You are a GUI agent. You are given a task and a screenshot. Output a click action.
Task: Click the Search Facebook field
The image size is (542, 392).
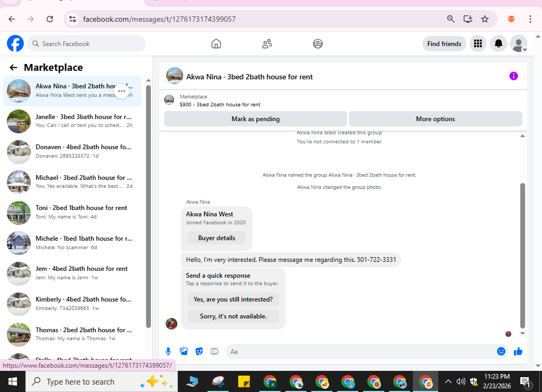tap(86, 43)
